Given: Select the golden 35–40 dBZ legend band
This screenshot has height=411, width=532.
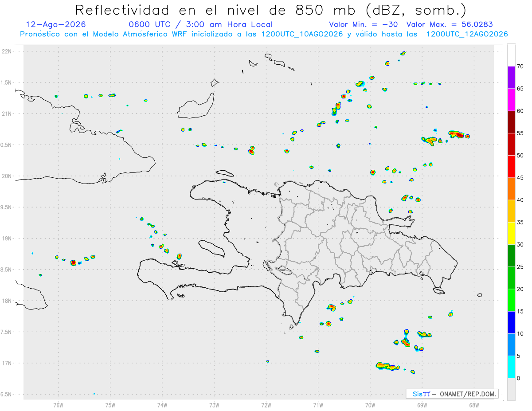Looking at the screenshot, I should (511, 211).
